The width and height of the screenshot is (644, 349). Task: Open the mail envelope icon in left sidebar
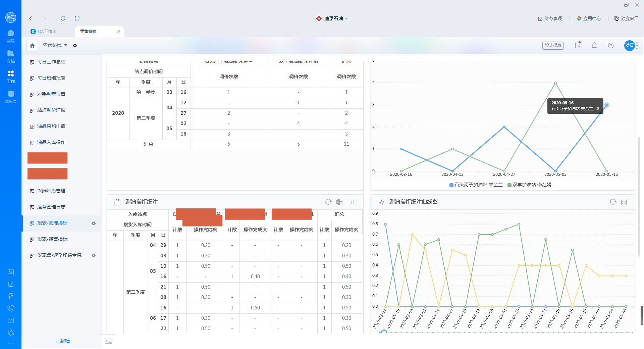(x=11, y=320)
